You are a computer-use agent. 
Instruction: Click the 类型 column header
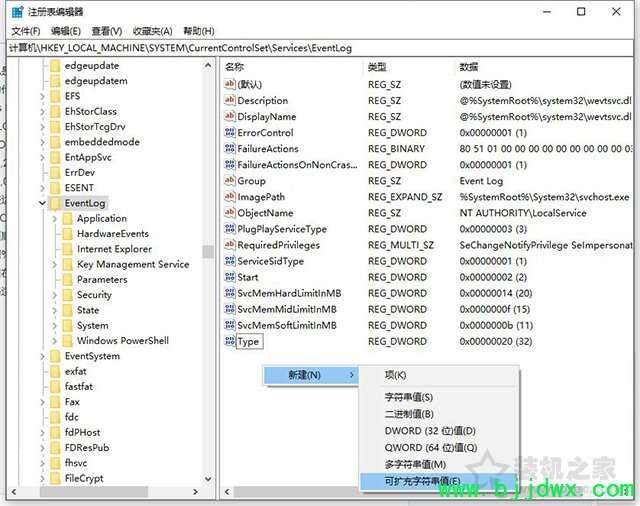pyautogui.click(x=409, y=67)
